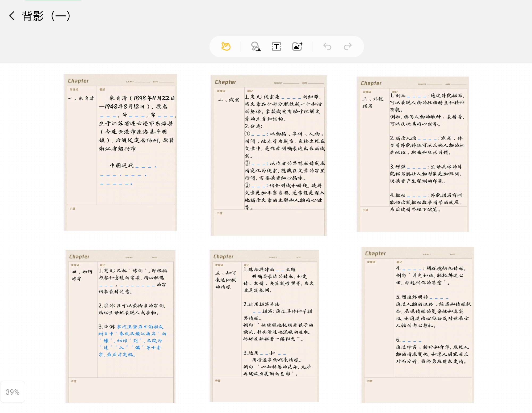This screenshot has height=413, width=532.
Task: Select the 三、外貌描写 note page
Action: tap(413, 154)
